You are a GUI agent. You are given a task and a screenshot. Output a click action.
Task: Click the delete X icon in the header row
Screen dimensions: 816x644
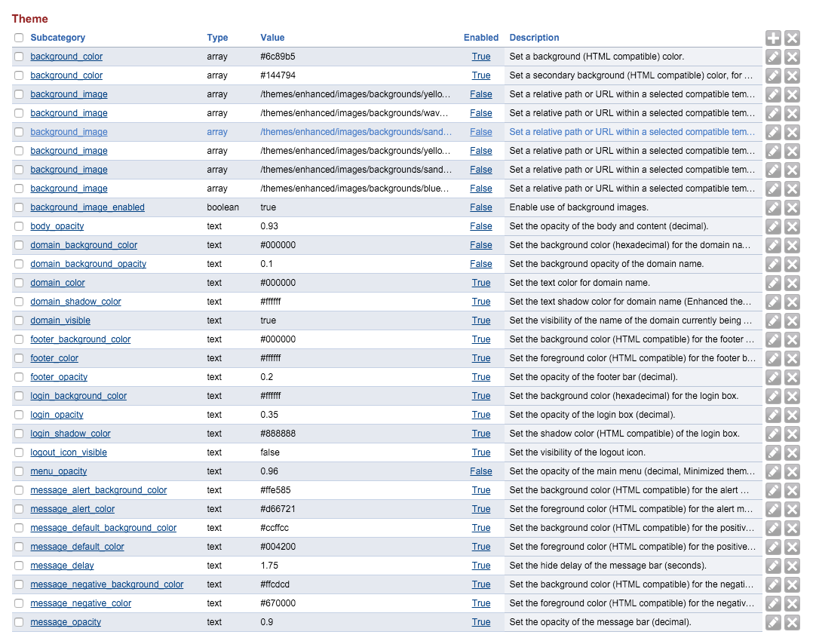tap(792, 38)
